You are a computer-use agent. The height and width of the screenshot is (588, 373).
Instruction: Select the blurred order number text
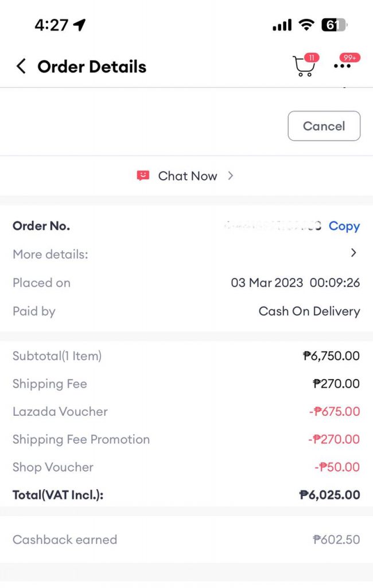[273, 225]
